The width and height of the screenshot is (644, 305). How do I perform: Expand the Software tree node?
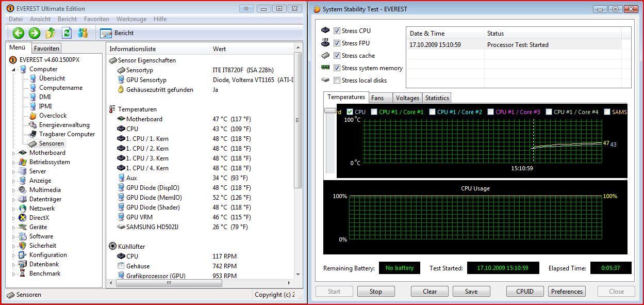pyautogui.click(x=14, y=236)
